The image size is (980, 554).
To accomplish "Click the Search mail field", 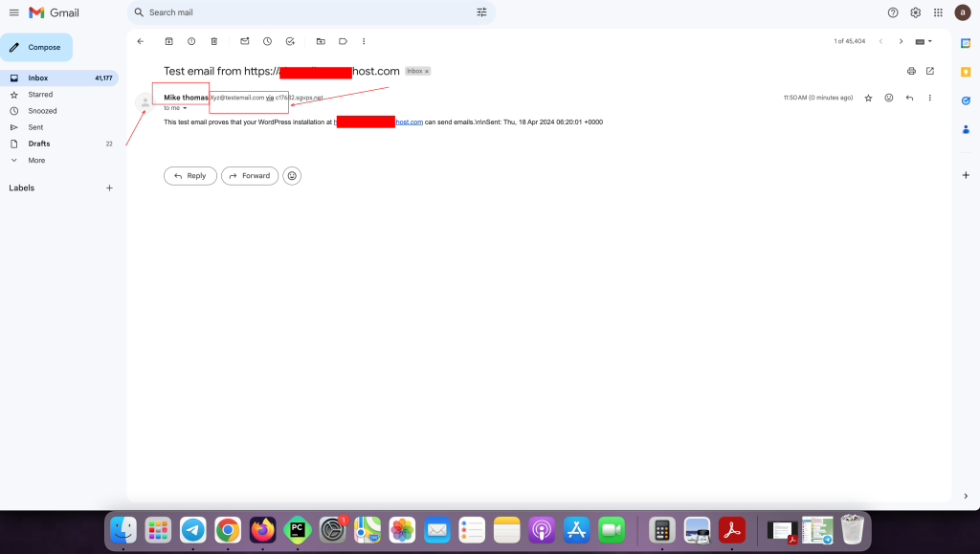I will [x=309, y=12].
